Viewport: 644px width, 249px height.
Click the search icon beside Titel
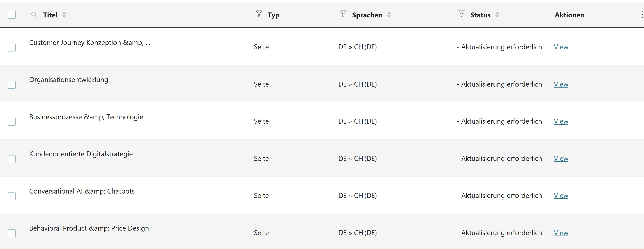coord(34,15)
